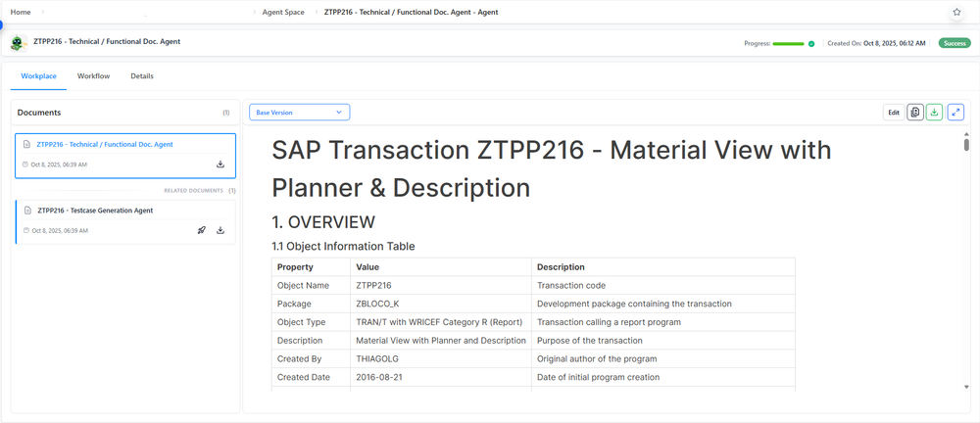Download the Technical / Functional Doc. Agent file
Viewport: 980px width, 423px height.
point(220,164)
